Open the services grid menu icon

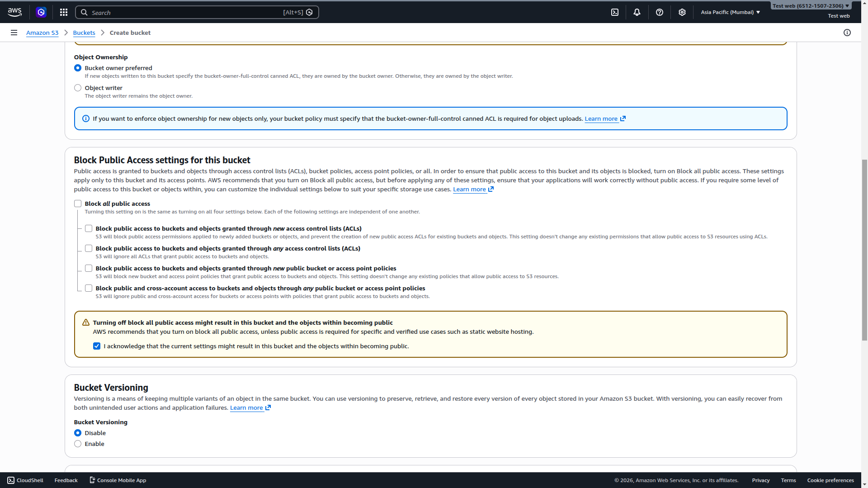[x=64, y=12]
